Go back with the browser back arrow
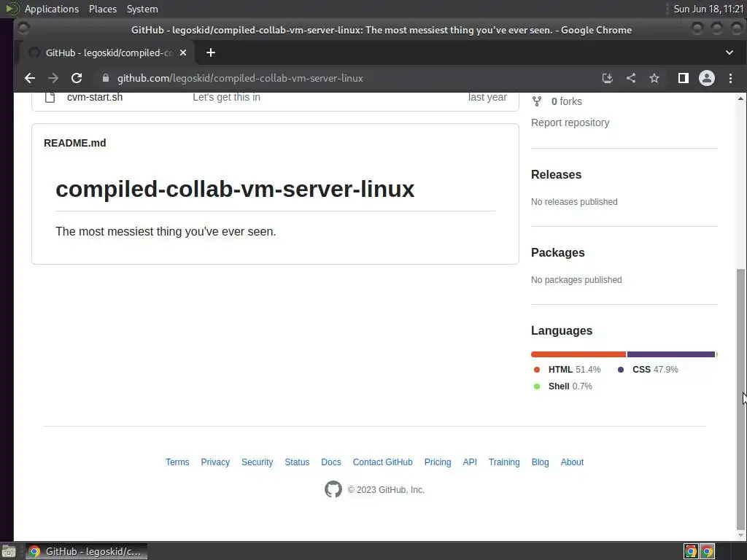The height and width of the screenshot is (560, 747). tap(29, 78)
